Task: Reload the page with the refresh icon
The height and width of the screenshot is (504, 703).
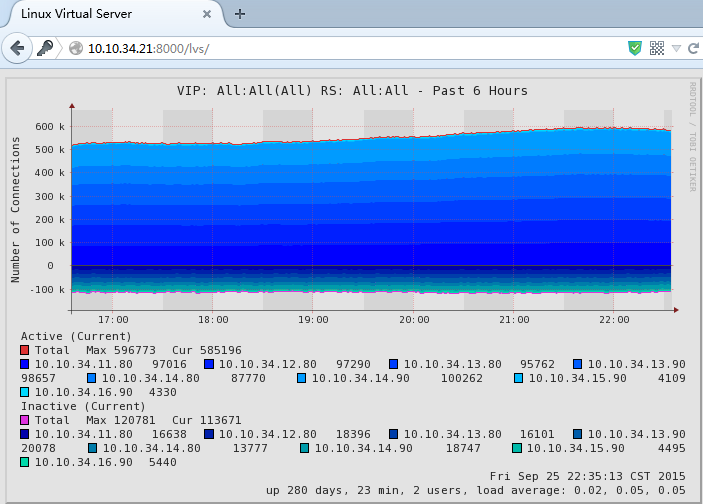Action: coord(693,48)
